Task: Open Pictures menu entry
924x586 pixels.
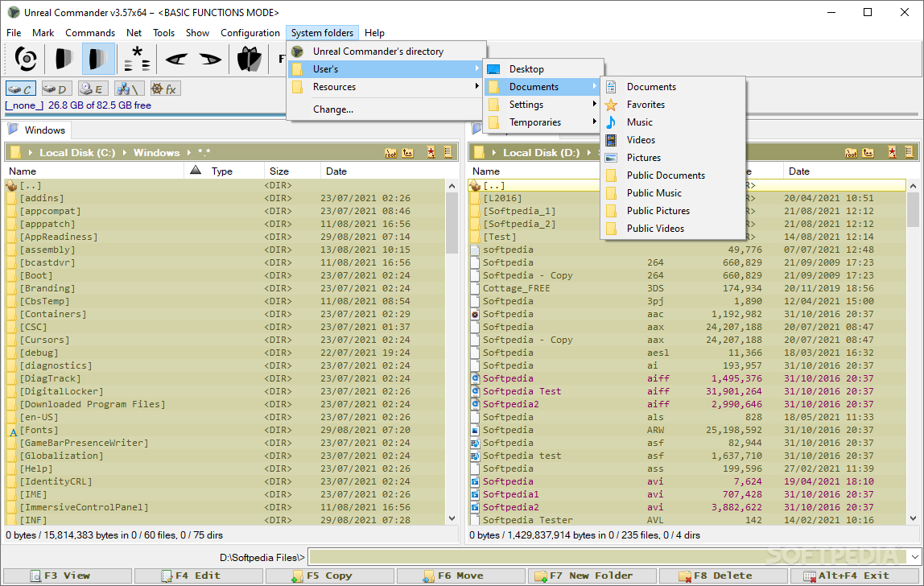Action: click(x=672, y=158)
